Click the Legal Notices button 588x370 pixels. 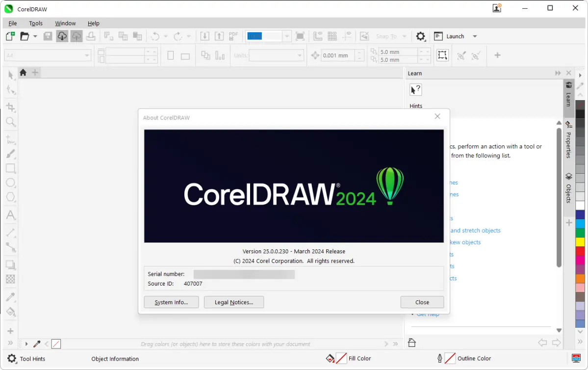click(234, 302)
